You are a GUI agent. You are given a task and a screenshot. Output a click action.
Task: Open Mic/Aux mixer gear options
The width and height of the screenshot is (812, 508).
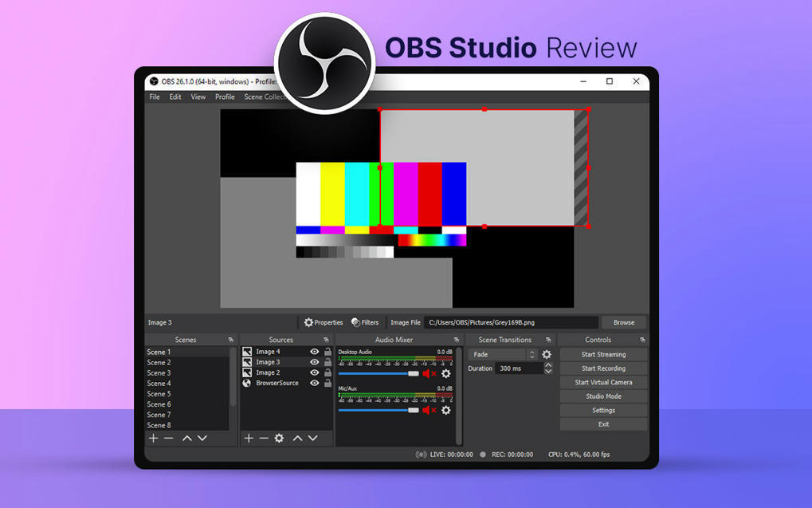click(445, 410)
